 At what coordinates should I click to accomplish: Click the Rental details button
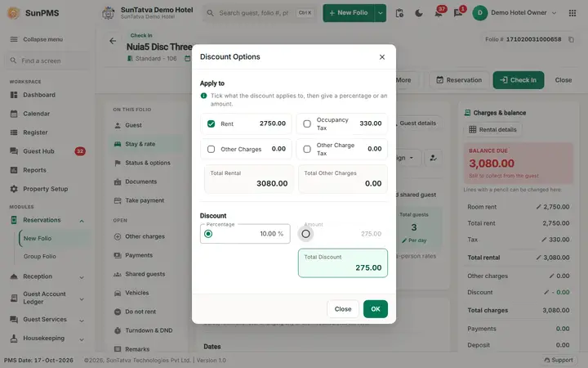492,129
